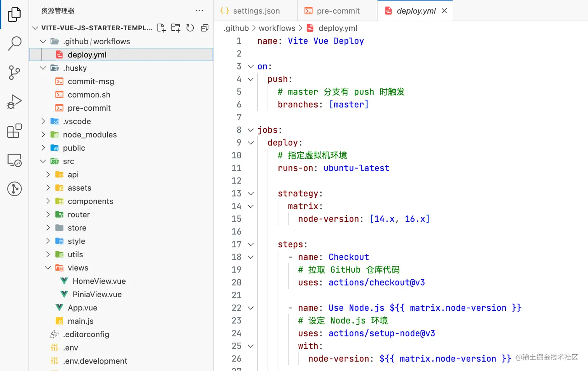Open the .env file

[x=121, y=348]
